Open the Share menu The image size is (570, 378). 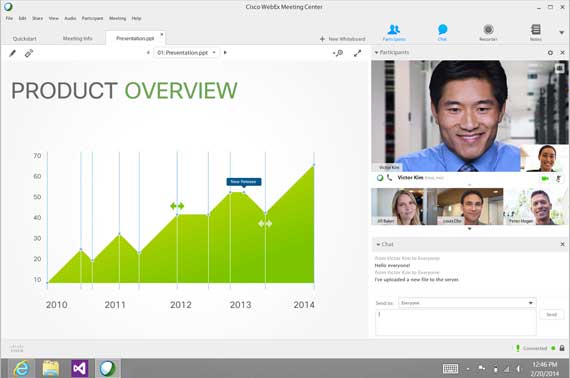(x=37, y=18)
